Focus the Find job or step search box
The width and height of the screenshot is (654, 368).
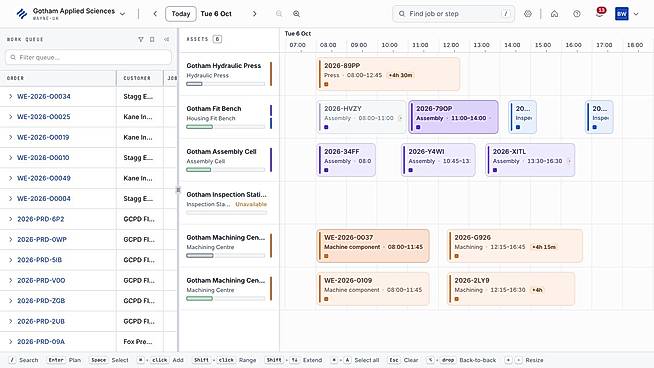(x=453, y=14)
